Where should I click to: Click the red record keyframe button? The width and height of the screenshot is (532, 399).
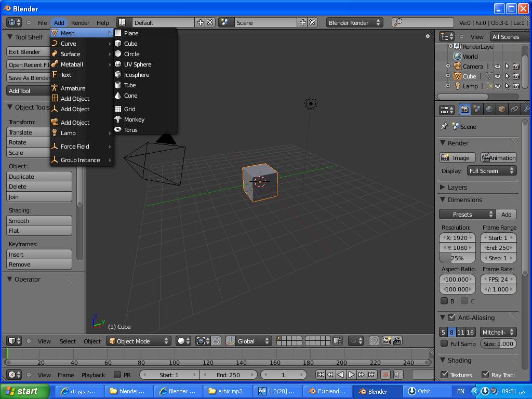pos(385,375)
